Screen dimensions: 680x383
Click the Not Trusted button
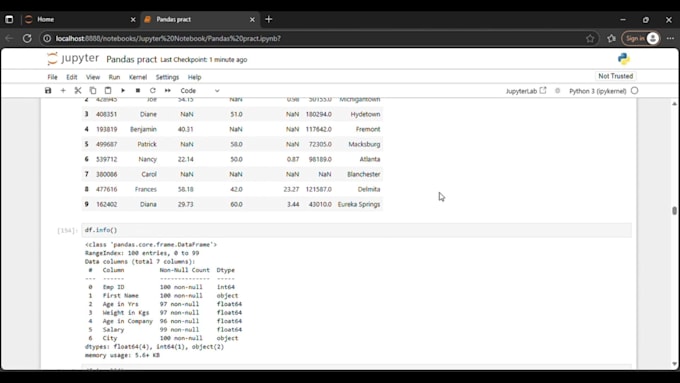615,76
